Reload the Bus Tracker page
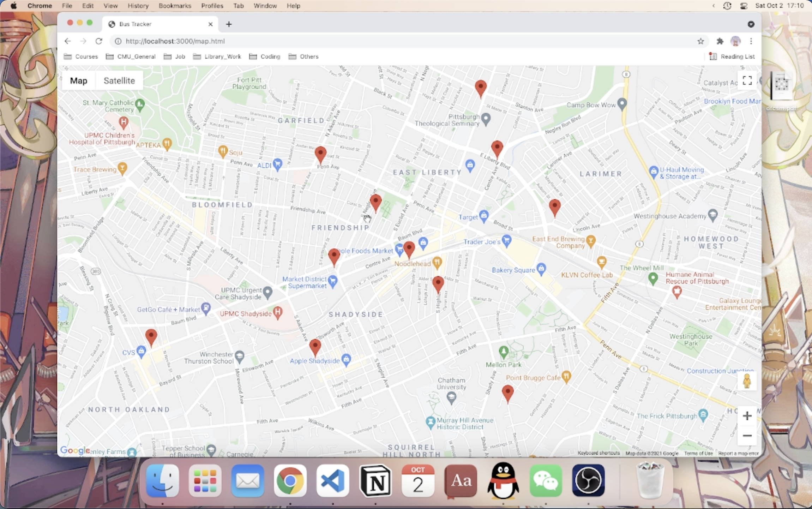The height and width of the screenshot is (509, 812). 99,41
